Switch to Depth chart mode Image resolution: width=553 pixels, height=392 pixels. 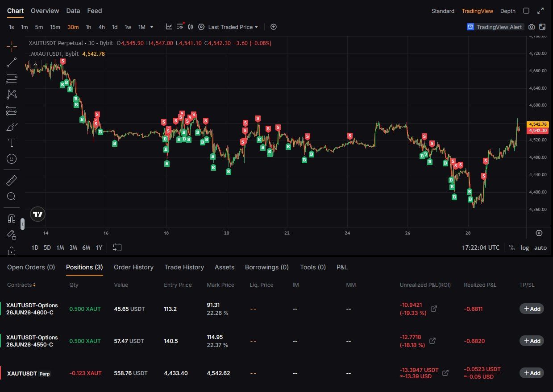coord(508,11)
